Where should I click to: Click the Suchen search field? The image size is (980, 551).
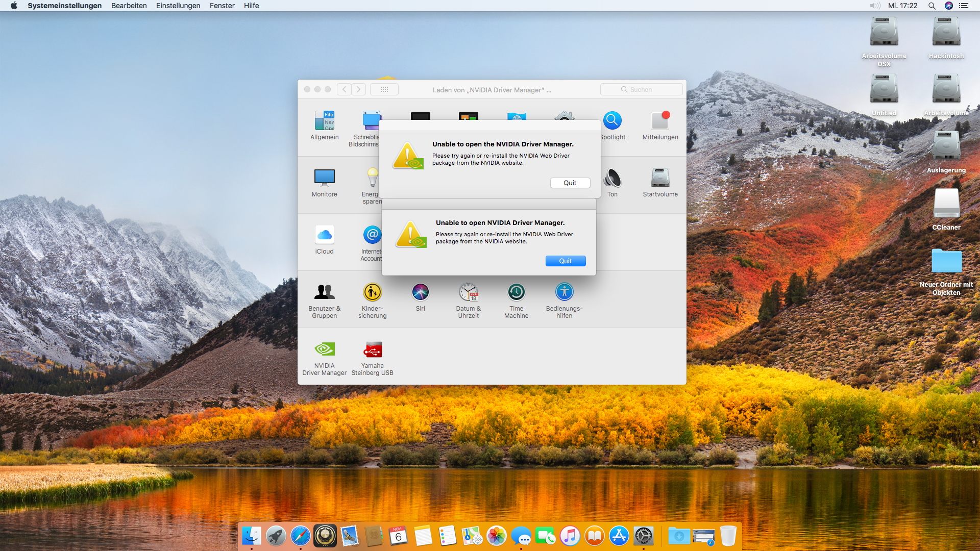pos(642,89)
